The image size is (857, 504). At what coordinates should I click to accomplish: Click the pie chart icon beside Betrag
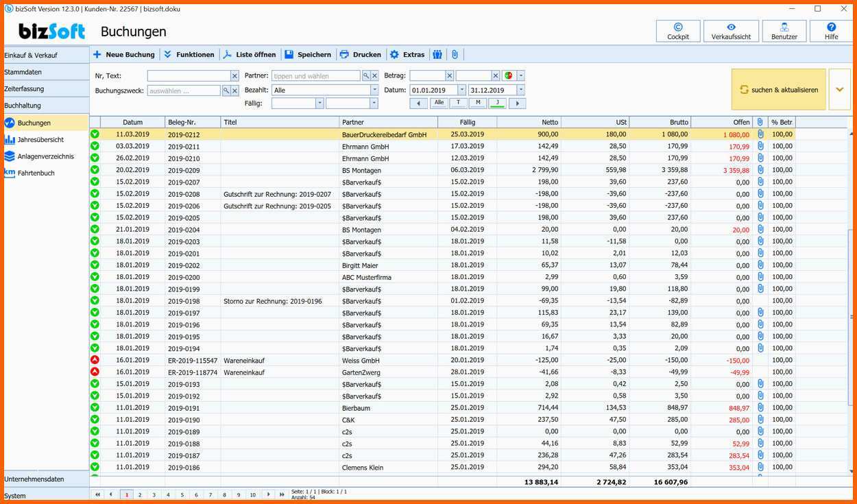(509, 75)
